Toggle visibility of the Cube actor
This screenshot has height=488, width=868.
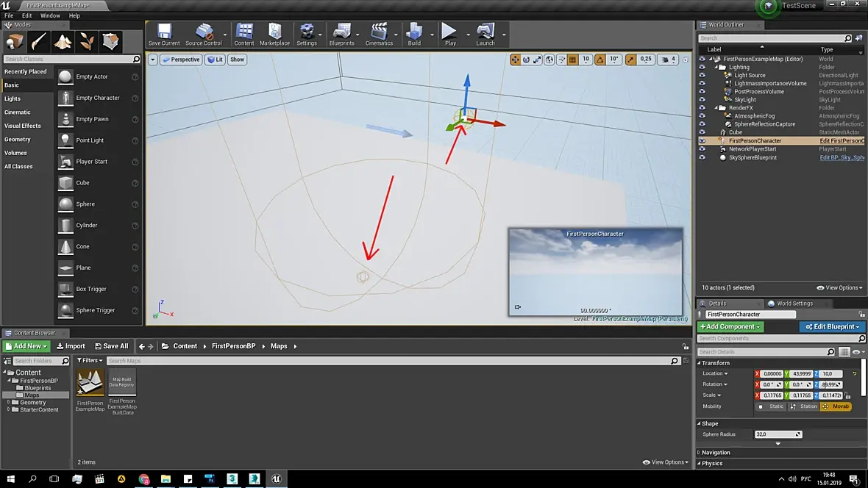point(702,132)
